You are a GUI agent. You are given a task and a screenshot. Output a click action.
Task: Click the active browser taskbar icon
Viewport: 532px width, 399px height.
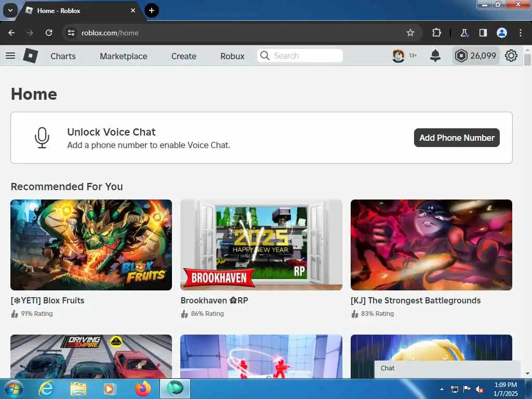point(175,389)
